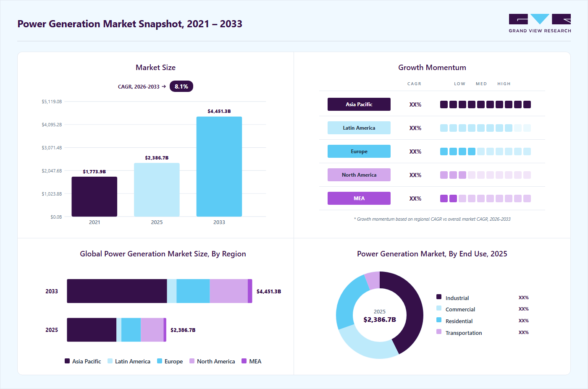
Task: Click the Growth Momentum heading
Action: click(x=432, y=68)
